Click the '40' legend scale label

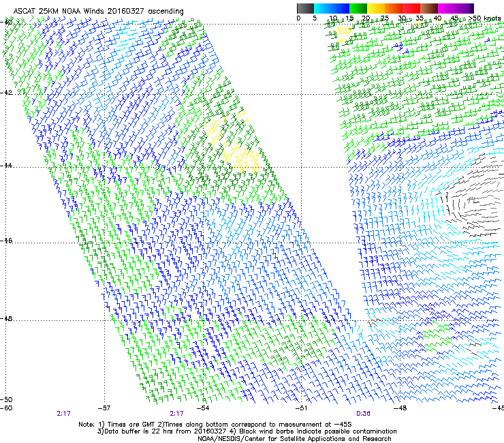(x=437, y=18)
